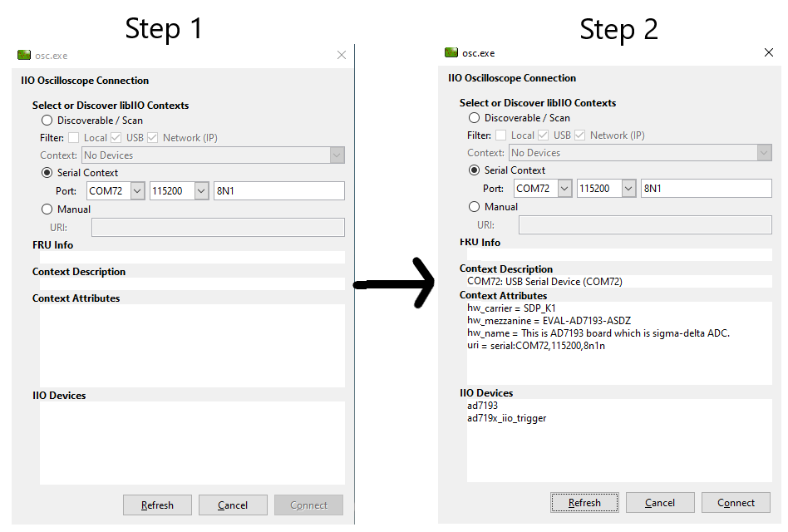Select ad7193 in IIO Devices list
This screenshot has height=532, width=788.
pos(482,406)
